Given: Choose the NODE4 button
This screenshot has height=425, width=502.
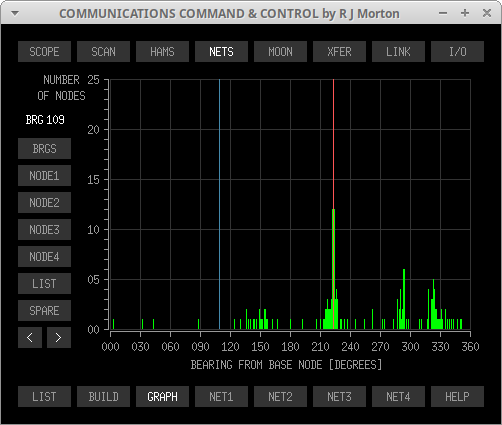Looking at the screenshot, I should click(x=44, y=257).
